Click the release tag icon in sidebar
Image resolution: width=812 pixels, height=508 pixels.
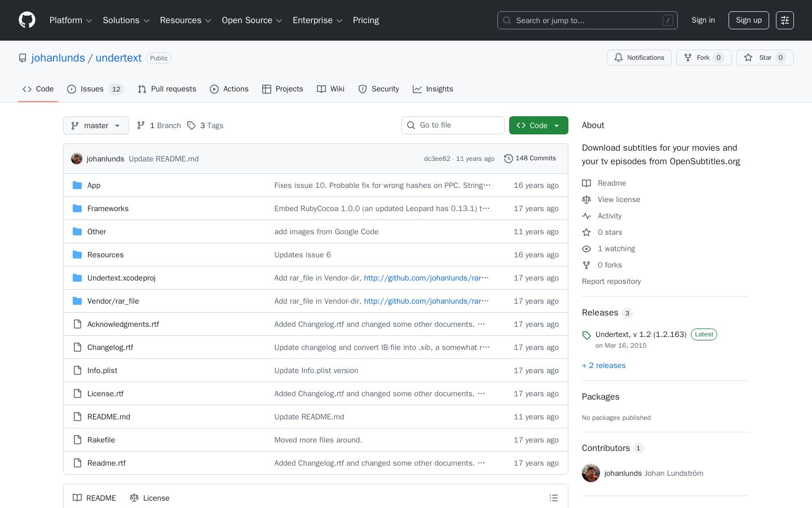tap(586, 335)
